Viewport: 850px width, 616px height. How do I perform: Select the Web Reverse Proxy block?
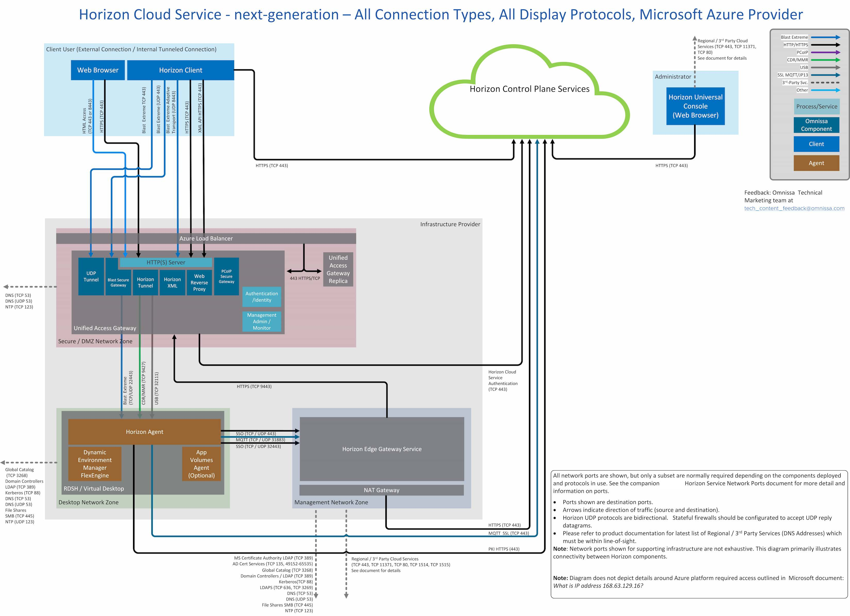click(x=199, y=283)
